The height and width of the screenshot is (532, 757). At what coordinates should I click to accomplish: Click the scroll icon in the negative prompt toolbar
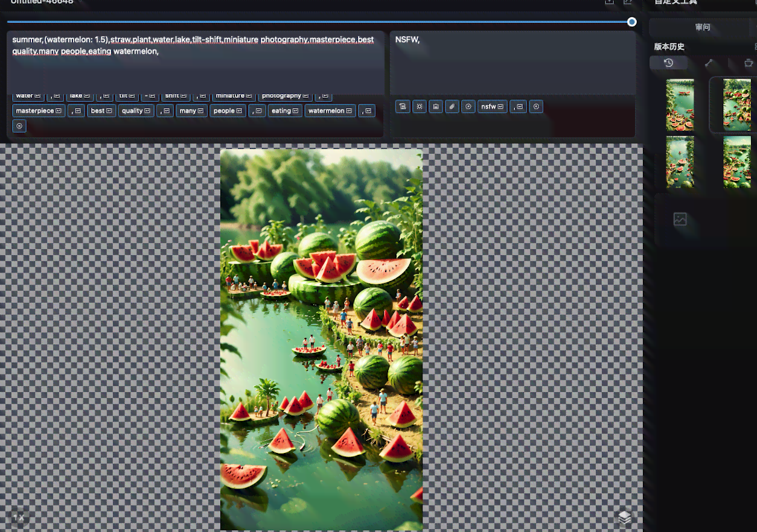(403, 107)
